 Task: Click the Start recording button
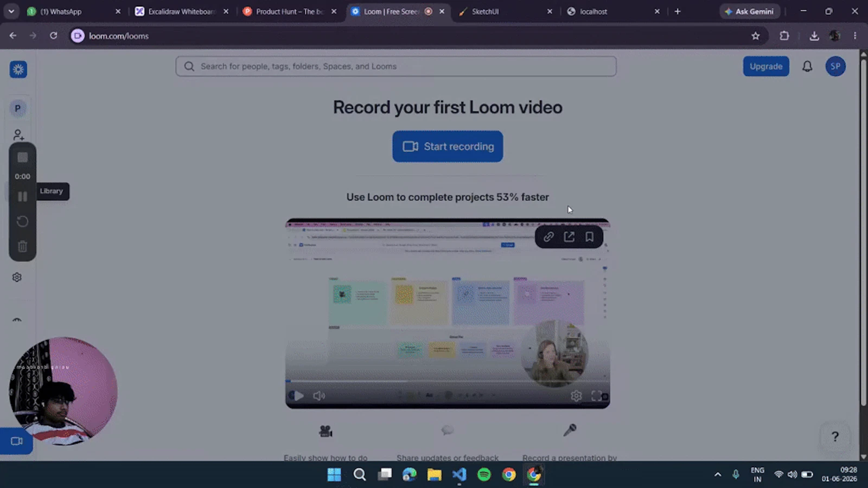point(448,146)
